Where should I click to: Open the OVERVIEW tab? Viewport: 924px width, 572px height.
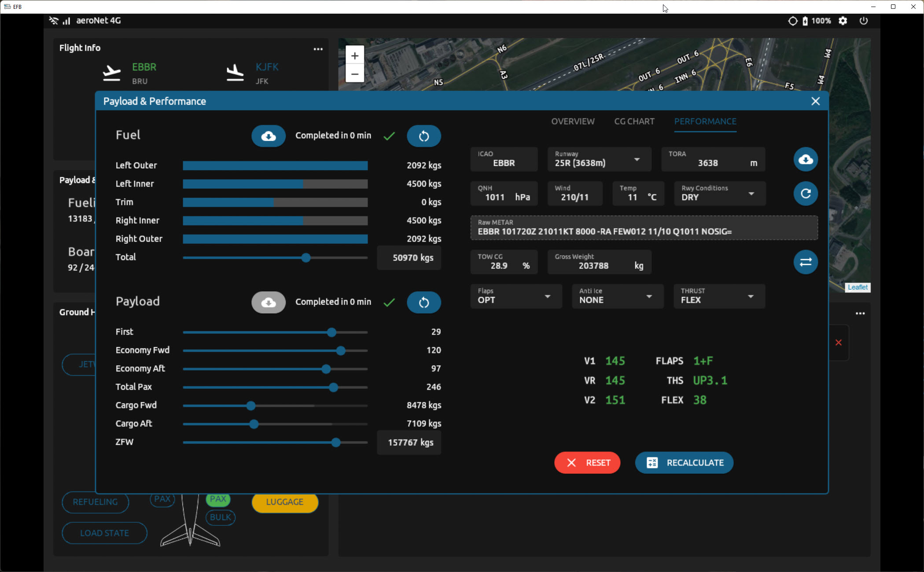pos(573,121)
